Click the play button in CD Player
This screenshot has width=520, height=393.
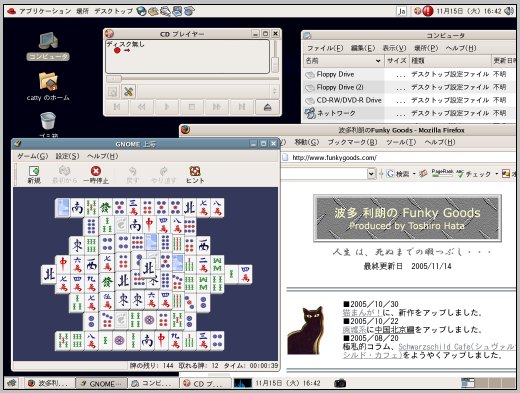167,107
